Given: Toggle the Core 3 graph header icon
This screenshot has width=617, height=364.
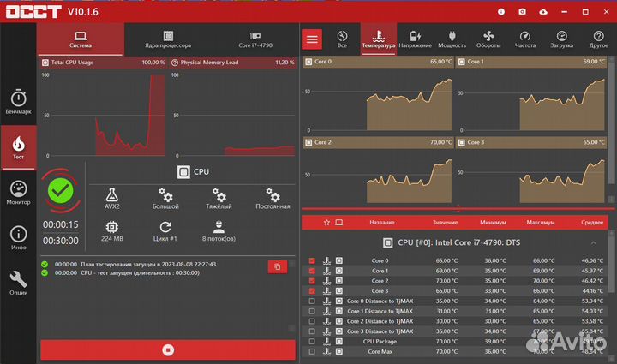Looking at the screenshot, I should (x=462, y=142).
